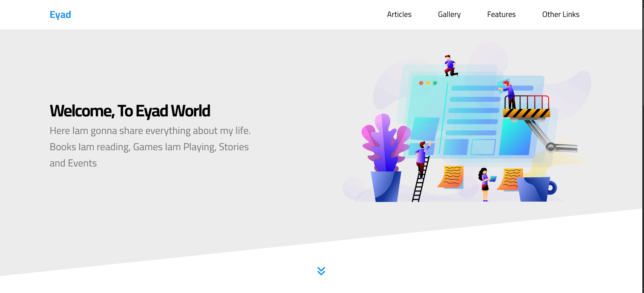Open the Articles navigation link
The height and width of the screenshot is (293, 644).
click(399, 15)
